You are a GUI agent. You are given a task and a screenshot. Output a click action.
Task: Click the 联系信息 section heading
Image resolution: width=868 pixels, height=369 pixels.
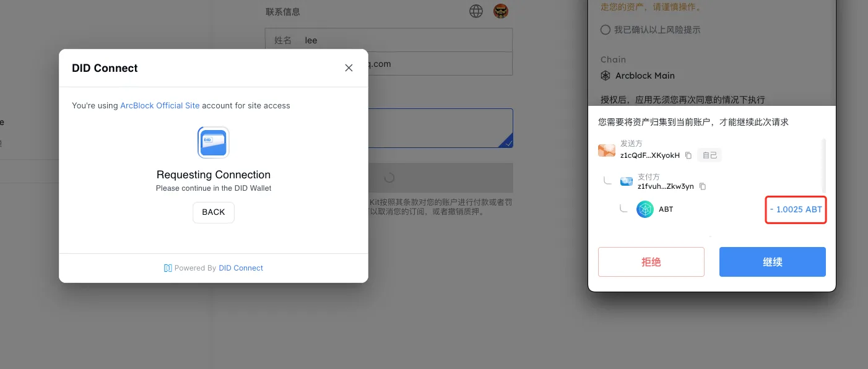point(283,12)
